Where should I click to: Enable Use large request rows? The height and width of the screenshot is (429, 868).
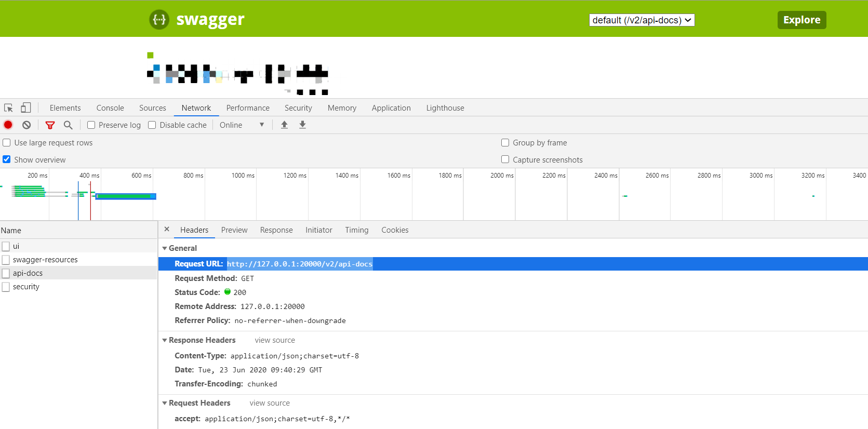(x=7, y=143)
